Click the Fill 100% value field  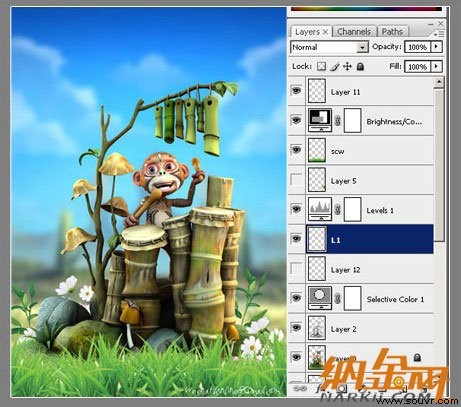[418, 67]
